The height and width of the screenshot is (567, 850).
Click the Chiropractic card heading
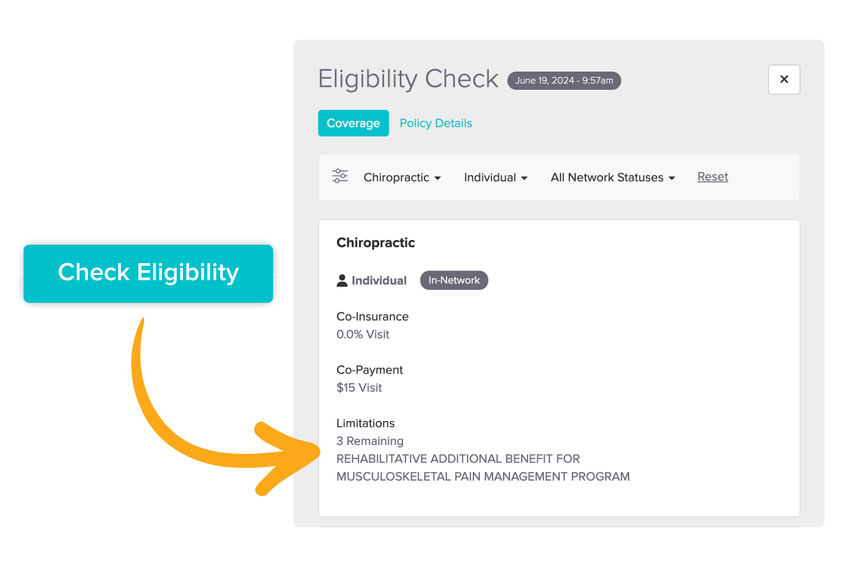[376, 243]
